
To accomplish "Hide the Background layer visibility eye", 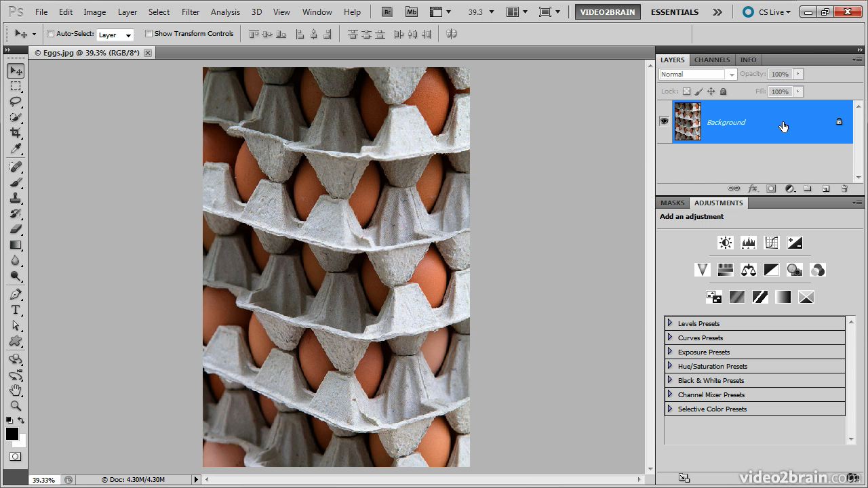I will coord(665,121).
